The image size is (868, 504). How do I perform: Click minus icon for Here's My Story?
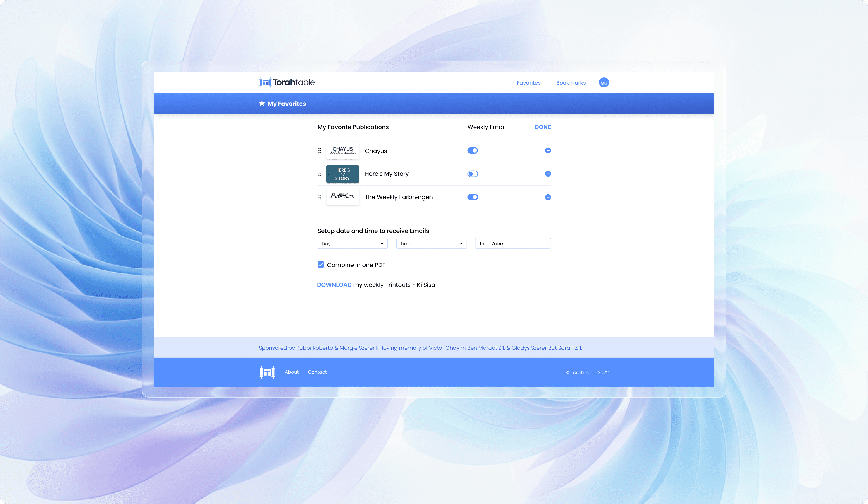click(548, 174)
